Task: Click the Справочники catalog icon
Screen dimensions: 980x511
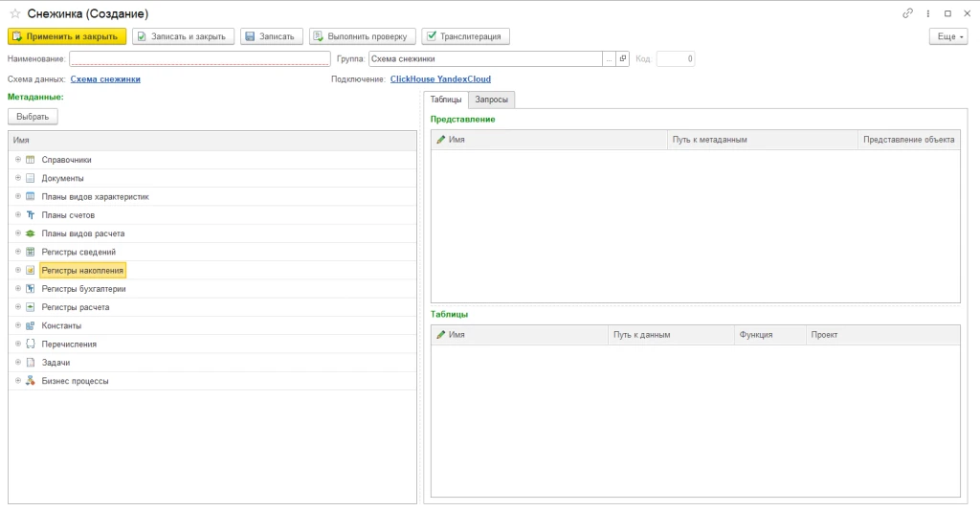Action: tap(30, 160)
